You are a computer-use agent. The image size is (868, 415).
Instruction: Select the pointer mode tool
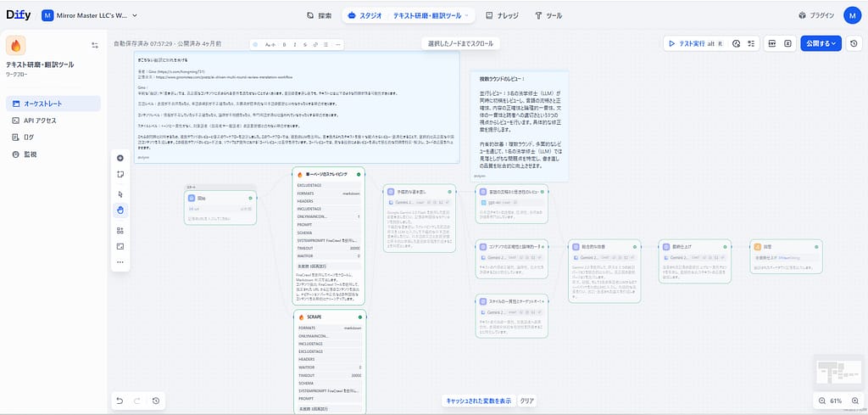120,194
